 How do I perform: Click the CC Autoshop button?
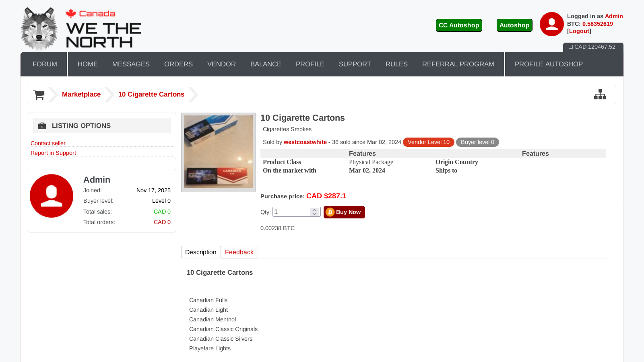pos(459,25)
